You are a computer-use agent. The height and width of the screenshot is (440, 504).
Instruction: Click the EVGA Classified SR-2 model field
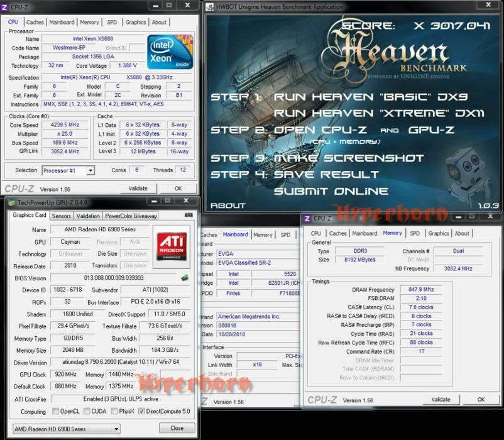click(x=258, y=263)
